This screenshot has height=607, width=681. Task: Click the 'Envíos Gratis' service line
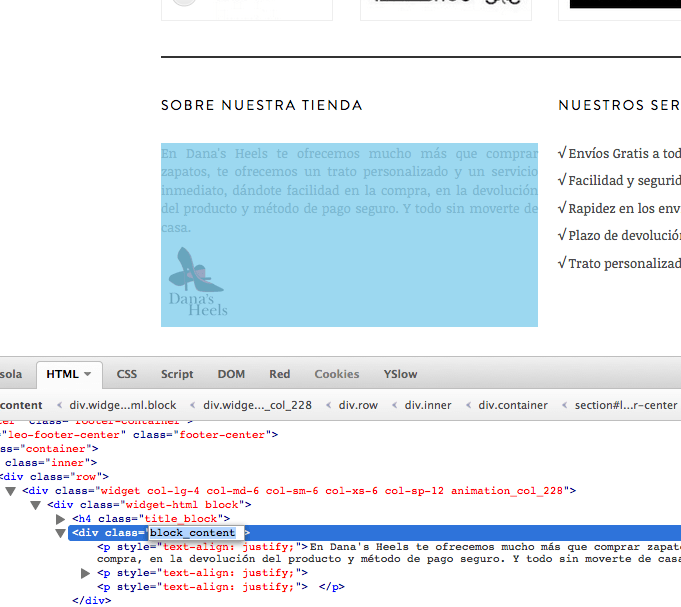click(x=619, y=153)
